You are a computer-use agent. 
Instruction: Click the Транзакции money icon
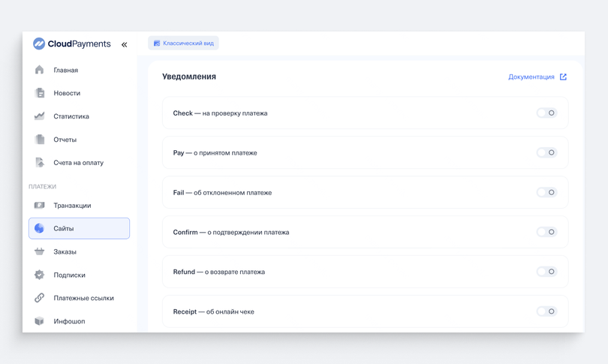point(39,205)
